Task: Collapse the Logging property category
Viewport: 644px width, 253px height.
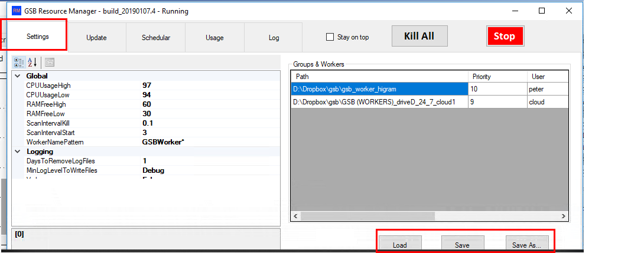Action: coord(17,152)
